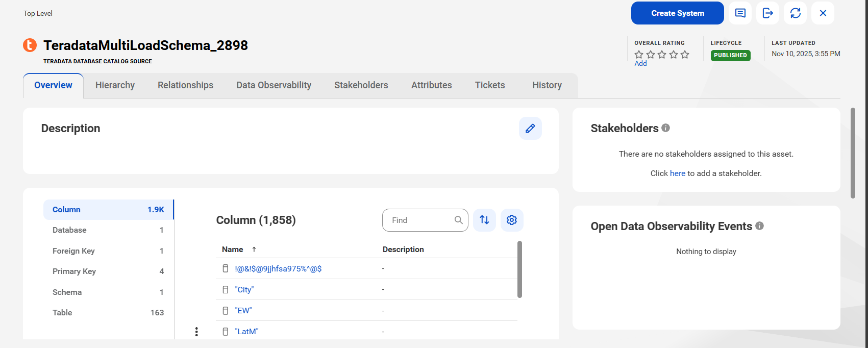This screenshot has height=348, width=868.
Task: Click the Stakeholders info icon
Action: tap(665, 128)
